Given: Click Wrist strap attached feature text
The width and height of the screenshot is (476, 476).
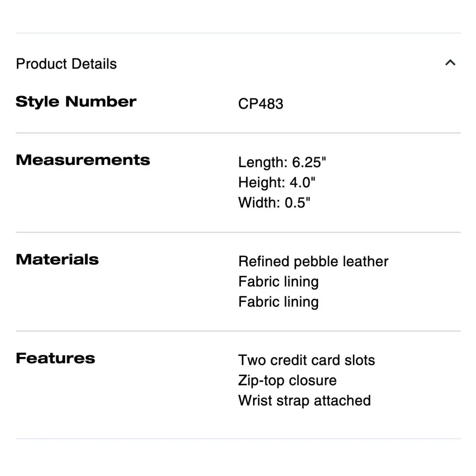Looking at the screenshot, I should pos(305,401).
